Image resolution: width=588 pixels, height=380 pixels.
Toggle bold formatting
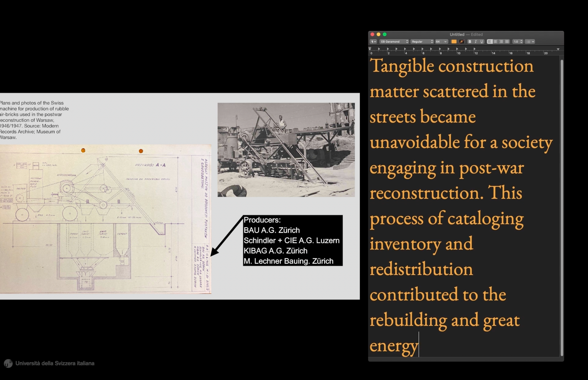pyautogui.click(x=470, y=42)
